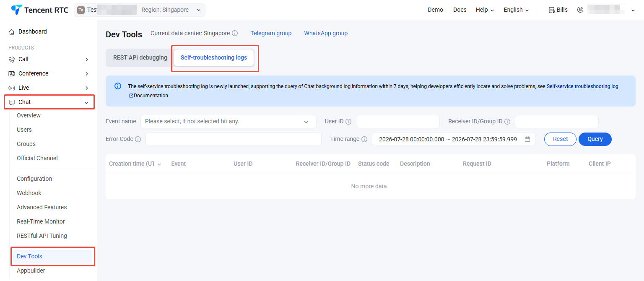The image size is (644, 281).
Task: Click the project badge icon in selector
Action: point(81,10)
